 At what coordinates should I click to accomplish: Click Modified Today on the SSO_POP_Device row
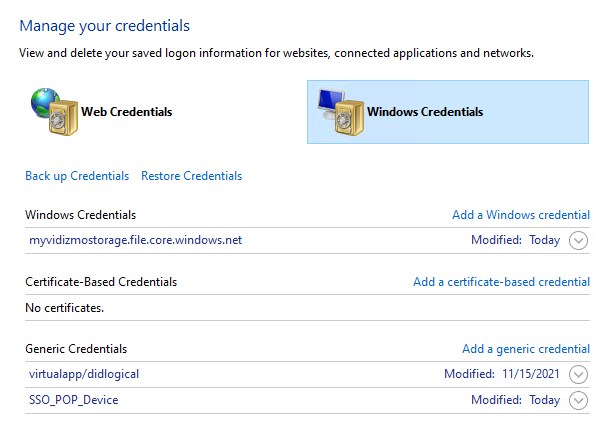(515, 400)
